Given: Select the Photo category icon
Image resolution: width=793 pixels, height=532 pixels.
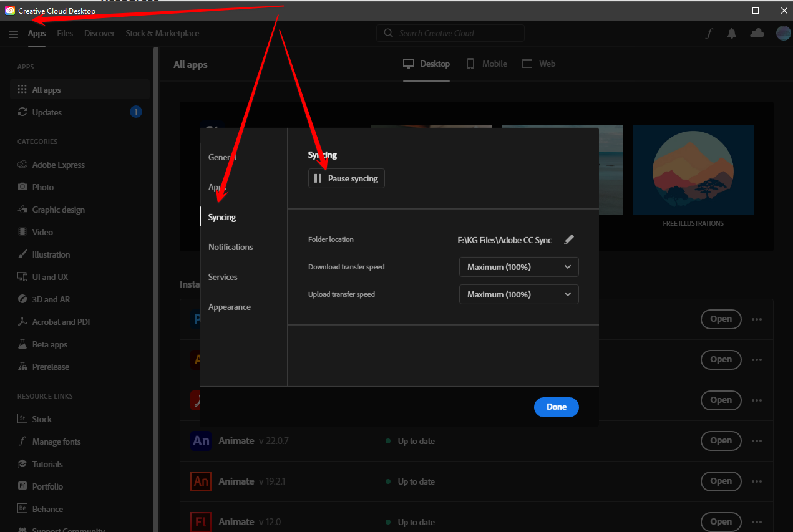Looking at the screenshot, I should [x=21, y=186].
